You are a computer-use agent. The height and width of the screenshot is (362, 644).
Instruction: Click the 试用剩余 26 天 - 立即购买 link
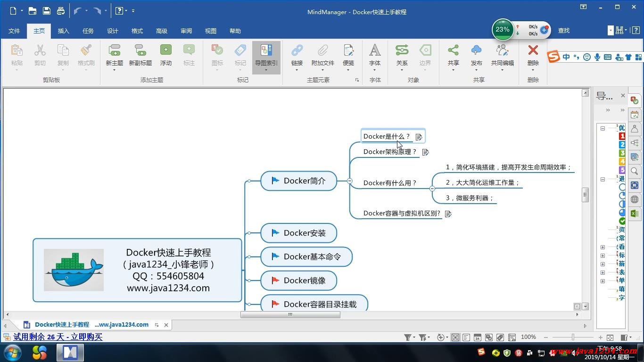58,337
